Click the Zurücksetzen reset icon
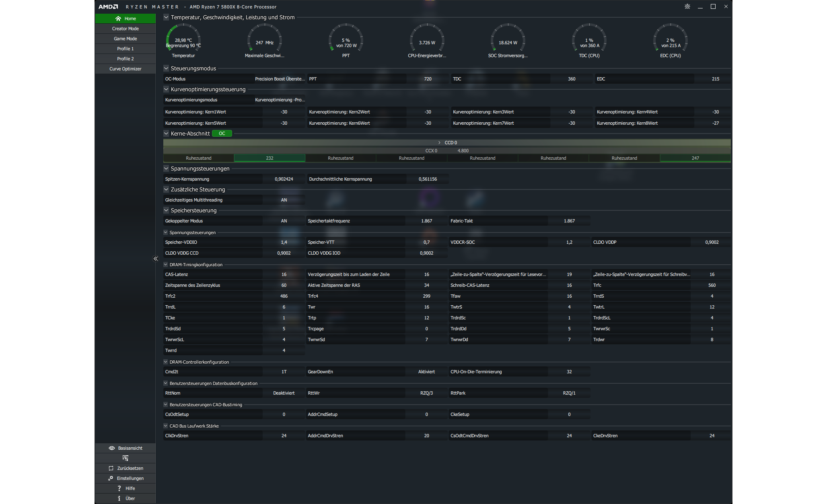The width and height of the screenshot is (827, 504). coord(111,468)
